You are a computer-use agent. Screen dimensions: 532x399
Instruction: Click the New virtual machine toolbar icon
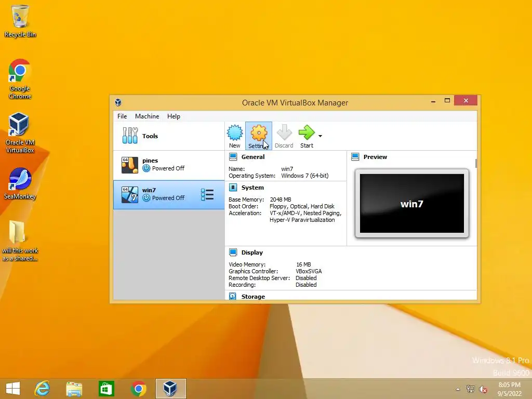click(235, 136)
